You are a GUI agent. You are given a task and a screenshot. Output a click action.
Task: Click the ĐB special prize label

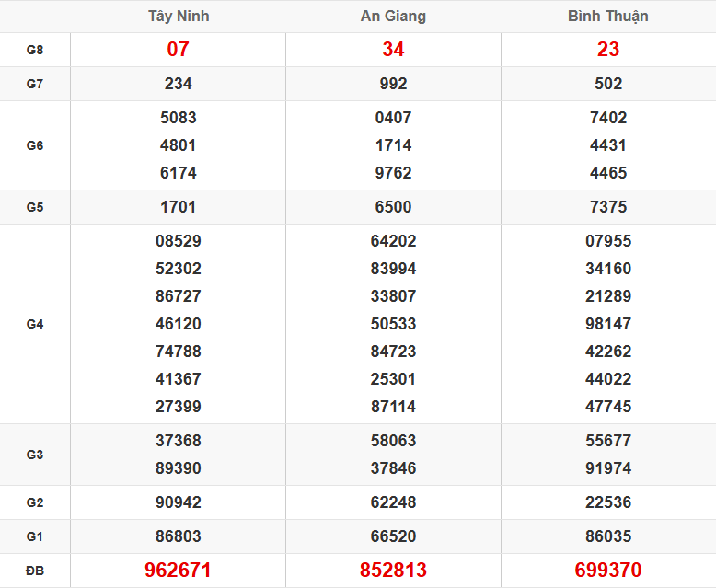(35, 571)
